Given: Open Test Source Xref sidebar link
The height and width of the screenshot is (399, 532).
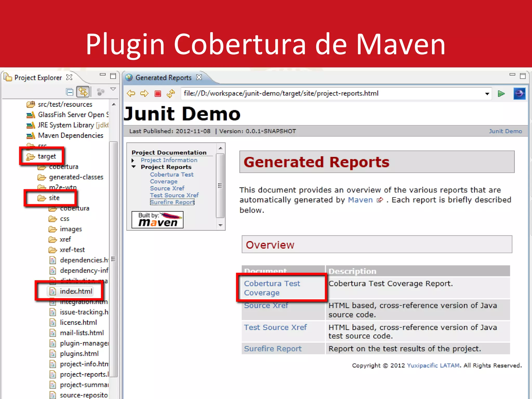Looking at the screenshot, I should (x=174, y=195).
